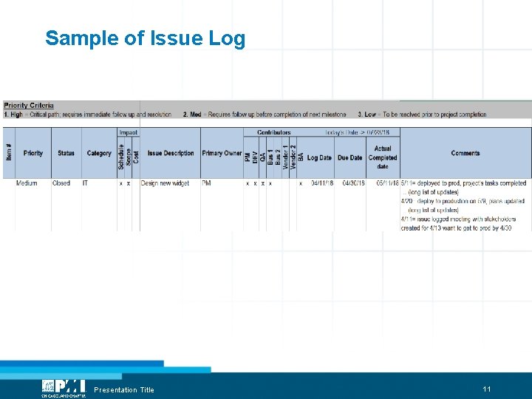Click the rotated 'Bus 2' contributor header
Image resolution: width=532 pixels, height=399 pixels.
(278, 157)
